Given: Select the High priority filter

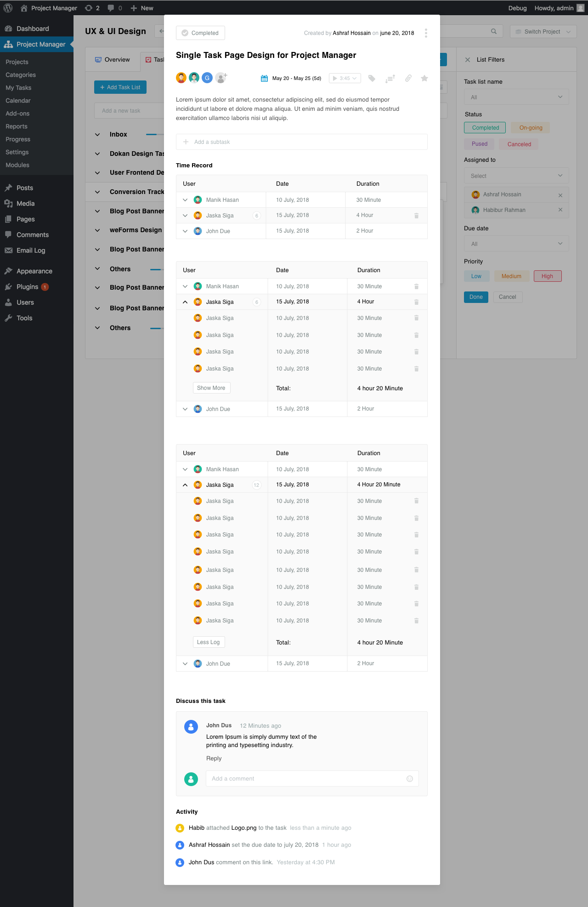Looking at the screenshot, I should click(548, 276).
